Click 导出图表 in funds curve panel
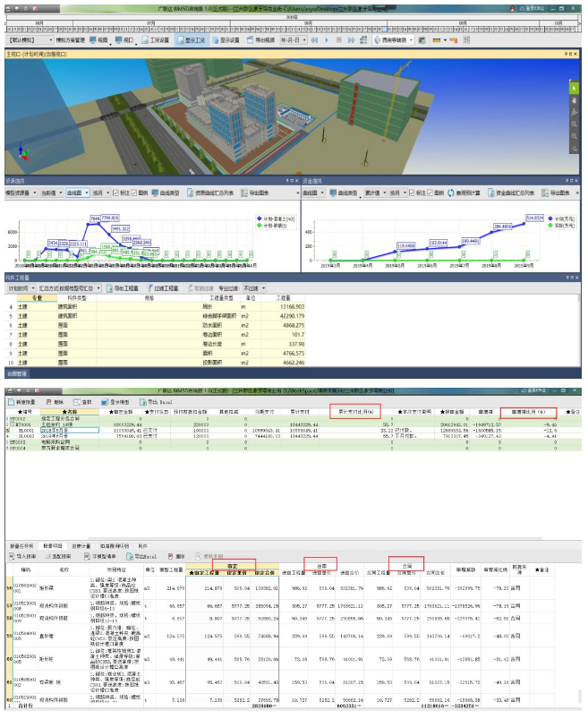588x719 pixels. pos(556,193)
